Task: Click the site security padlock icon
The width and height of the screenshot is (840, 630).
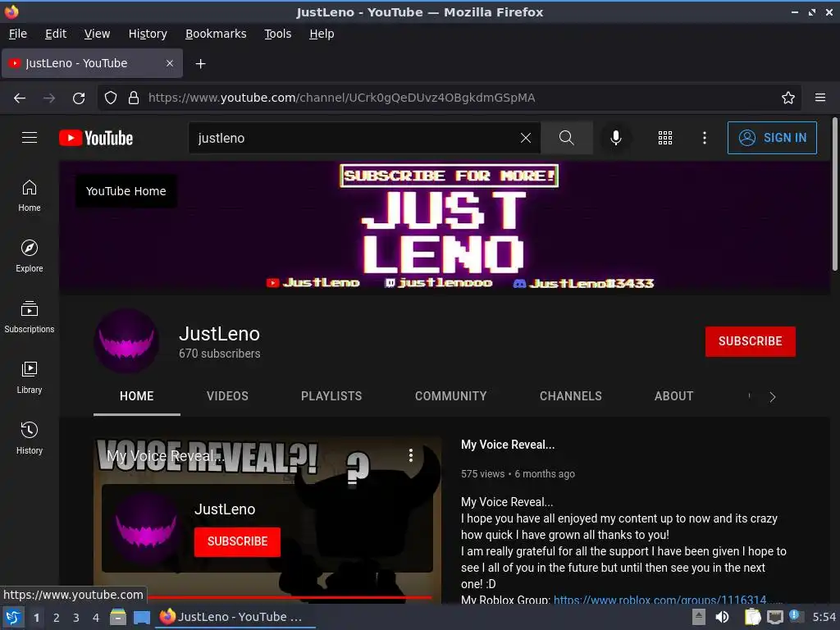Action: [x=134, y=98]
